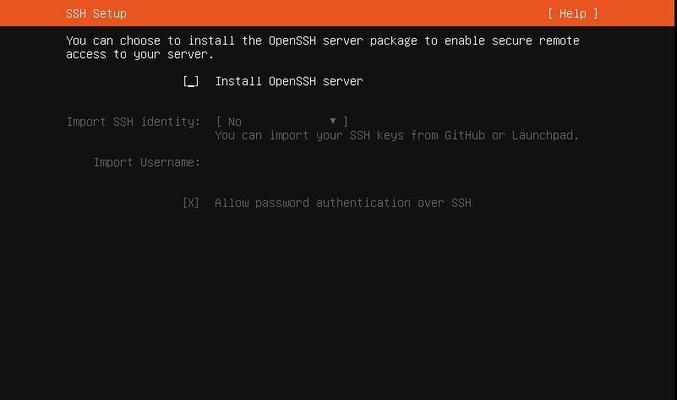Image resolution: width=677 pixels, height=400 pixels.
Task: Open the Import SSH identity dropdown
Action: pos(282,122)
